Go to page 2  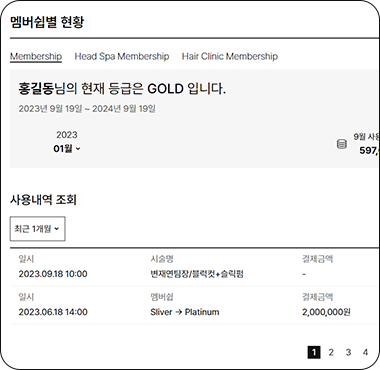(331, 352)
